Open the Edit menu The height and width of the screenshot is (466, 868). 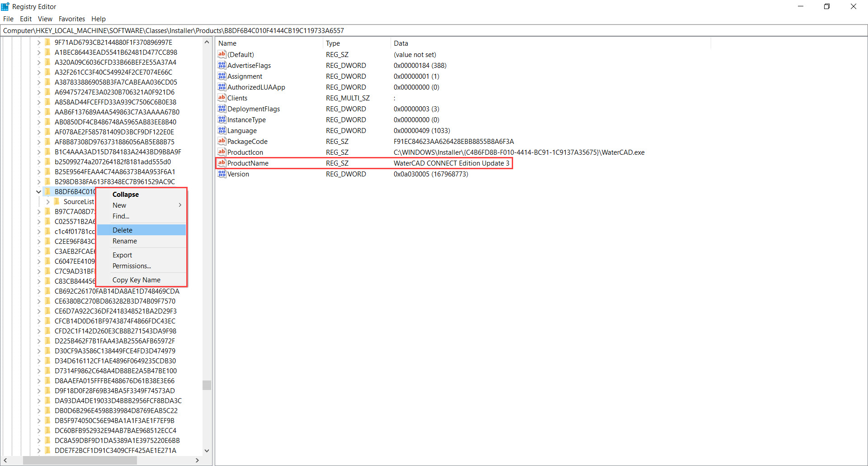(26, 19)
